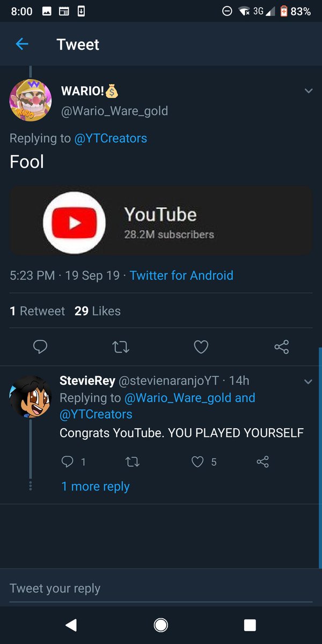Retweet StevieRey's reply
Viewport: 322px width, 644px height.
pos(132,462)
